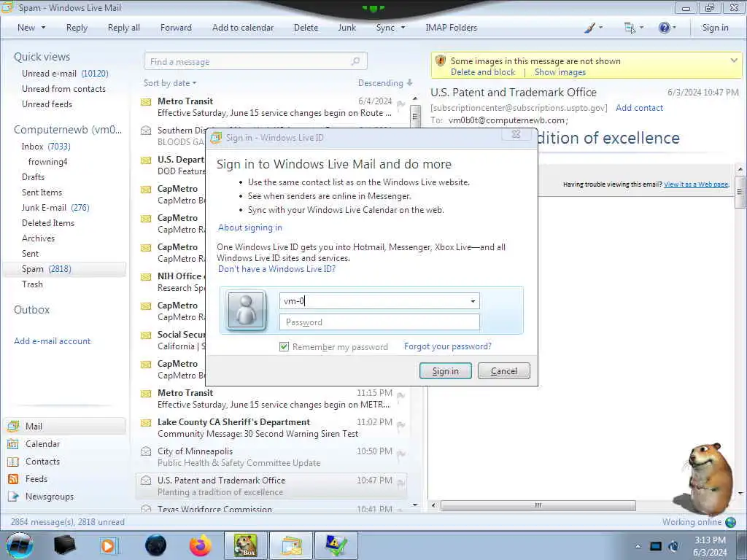747x560 pixels.
Task: Click the Windows Live ID user avatar picture
Action: click(x=246, y=311)
